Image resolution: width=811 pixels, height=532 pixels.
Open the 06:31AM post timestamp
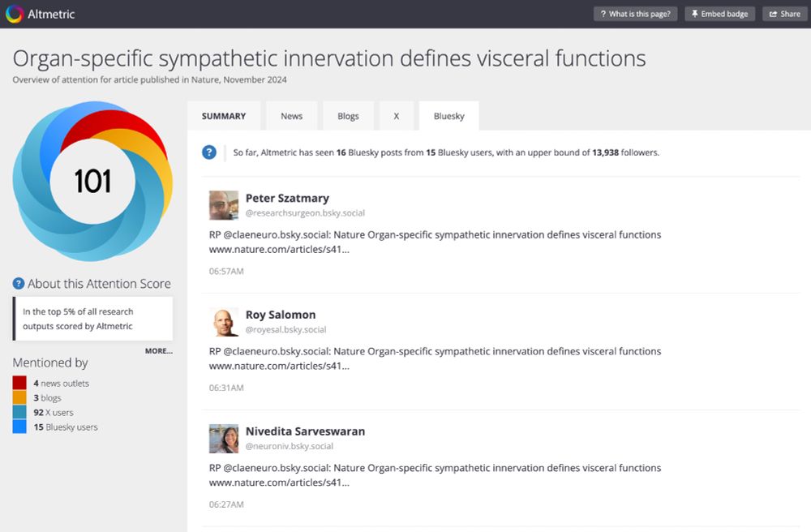(x=226, y=388)
